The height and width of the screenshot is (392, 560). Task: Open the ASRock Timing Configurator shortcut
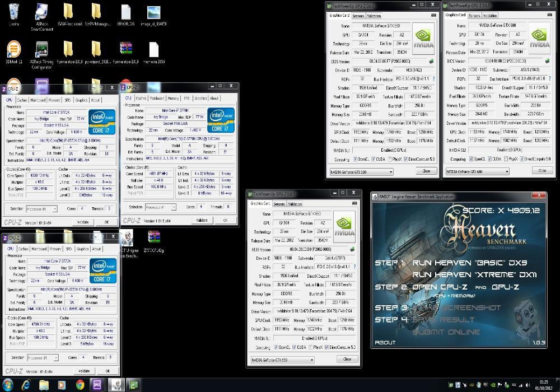42,55
